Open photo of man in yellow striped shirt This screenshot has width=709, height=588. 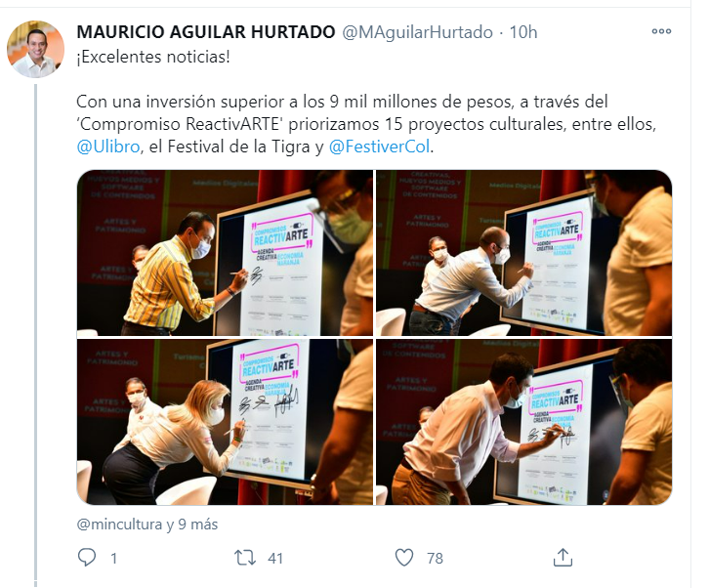coord(225,253)
